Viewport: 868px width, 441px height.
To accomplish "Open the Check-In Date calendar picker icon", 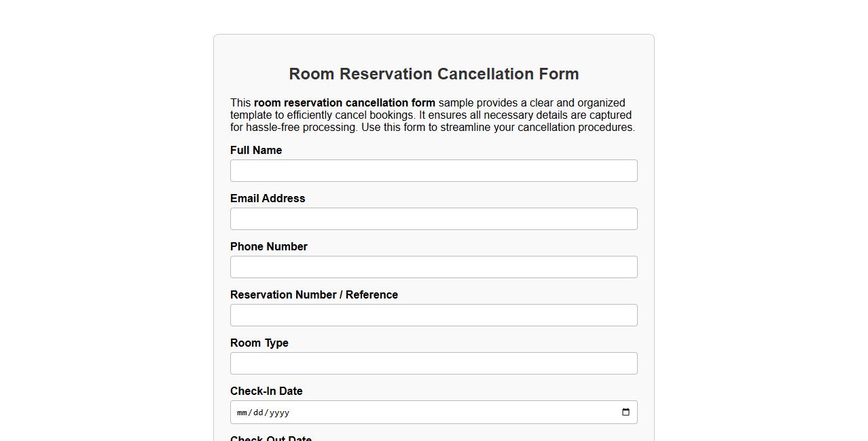I will [625, 411].
